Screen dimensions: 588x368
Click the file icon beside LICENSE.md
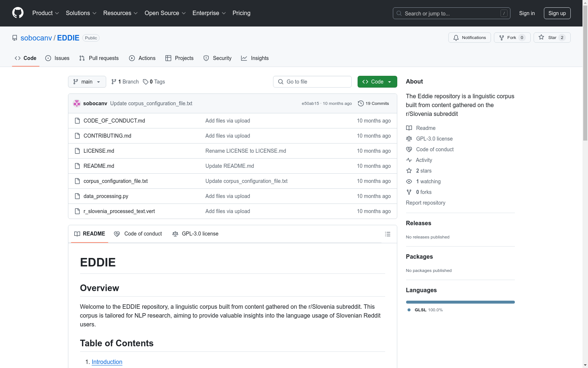tap(77, 151)
